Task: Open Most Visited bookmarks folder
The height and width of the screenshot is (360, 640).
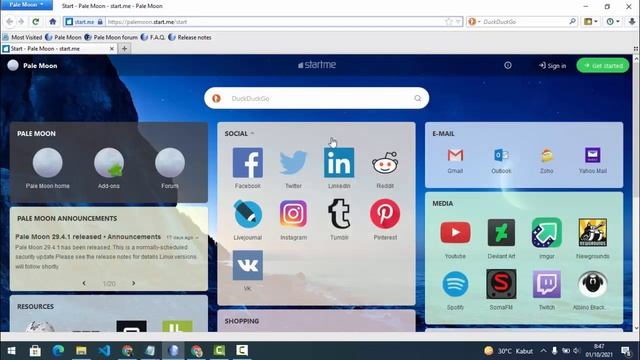Action: click(22, 37)
